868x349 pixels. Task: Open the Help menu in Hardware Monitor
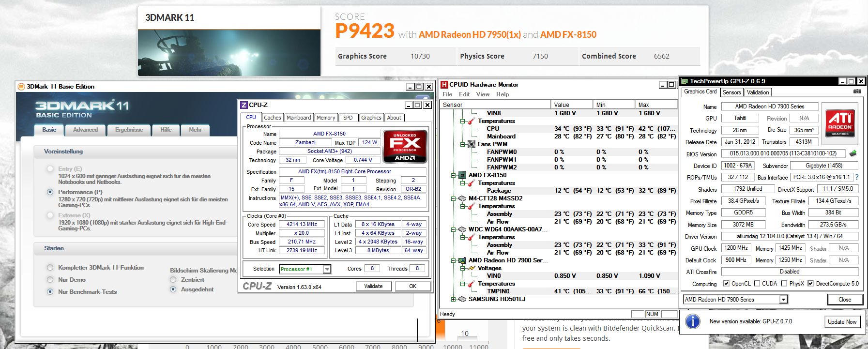point(503,94)
